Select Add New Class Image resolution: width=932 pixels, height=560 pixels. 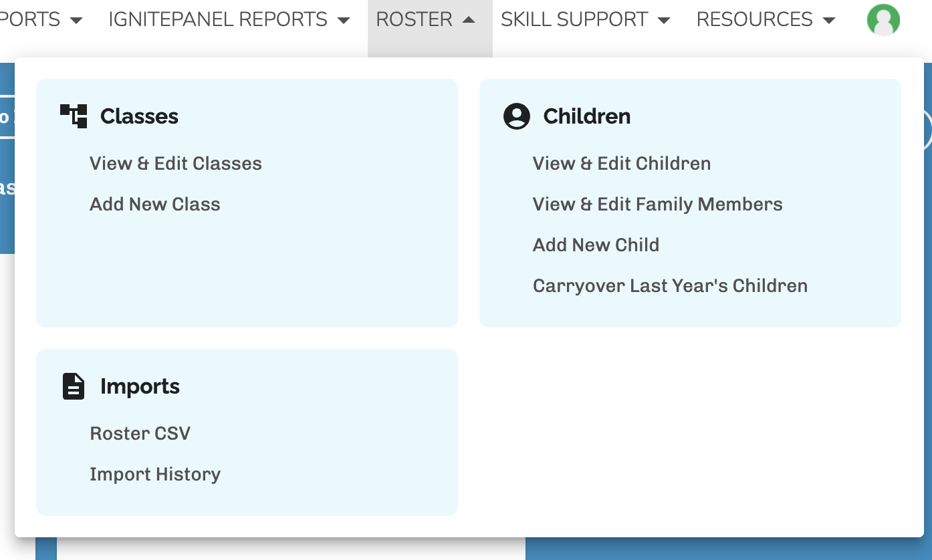tap(155, 204)
